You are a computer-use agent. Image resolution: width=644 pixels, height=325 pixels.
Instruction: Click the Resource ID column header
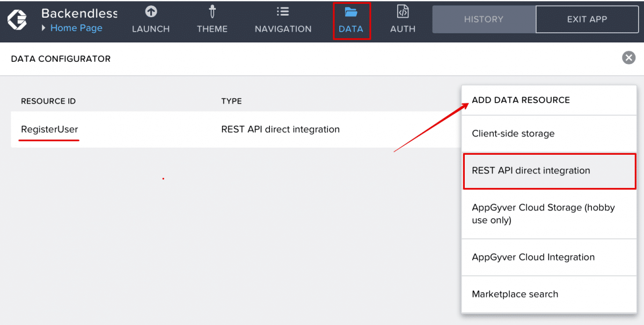coord(48,101)
